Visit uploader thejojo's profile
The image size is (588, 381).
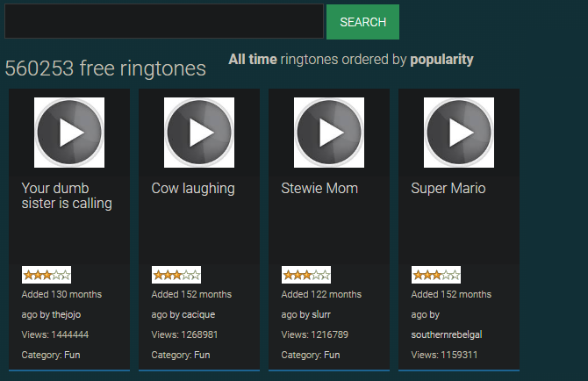tap(67, 314)
